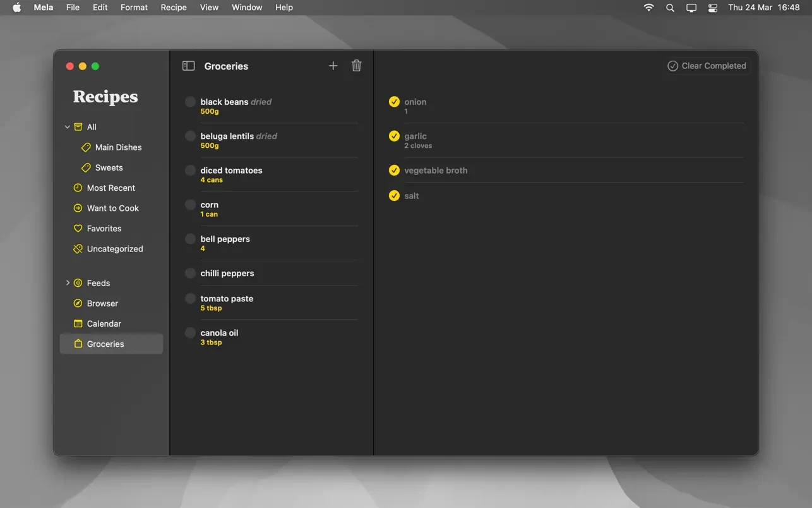Check off black beans item
This screenshot has height=508, width=812.
[x=190, y=102]
